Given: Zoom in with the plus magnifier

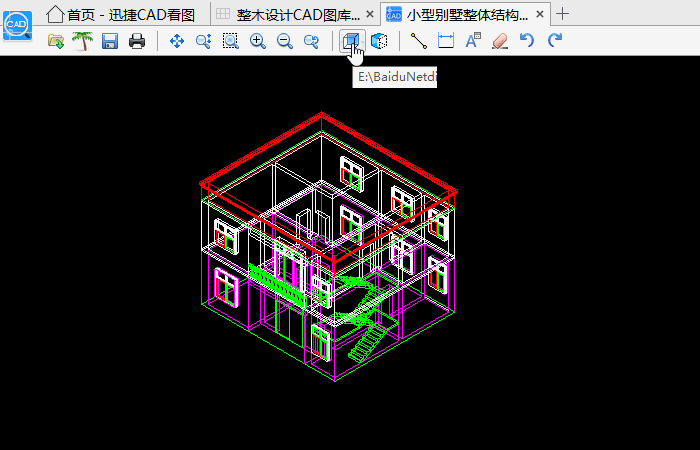Looking at the screenshot, I should click(258, 41).
